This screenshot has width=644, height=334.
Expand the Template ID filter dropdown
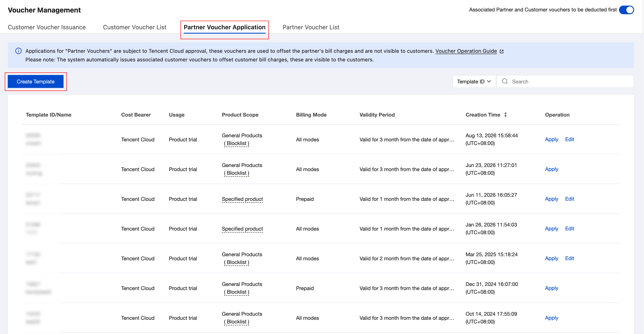point(474,82)
